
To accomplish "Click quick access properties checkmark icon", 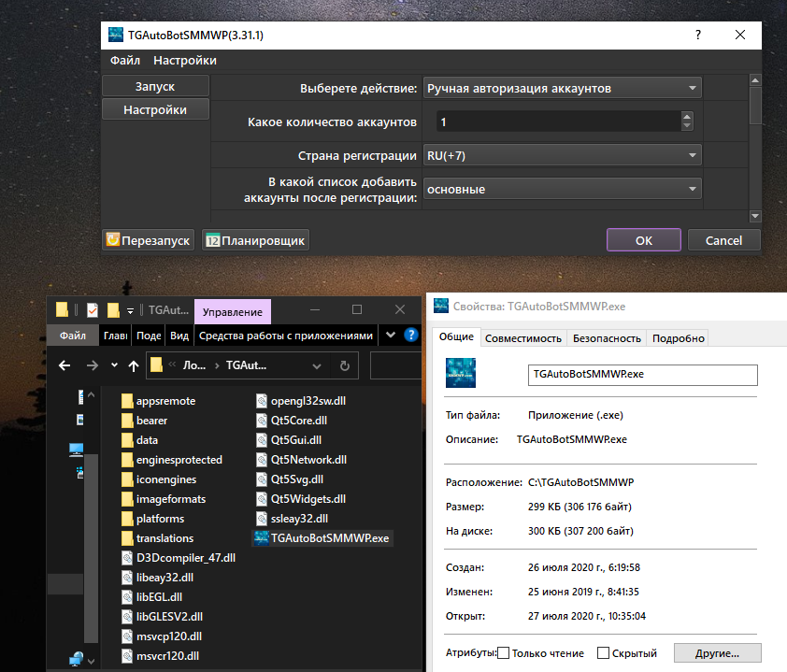I will (93, 310).
